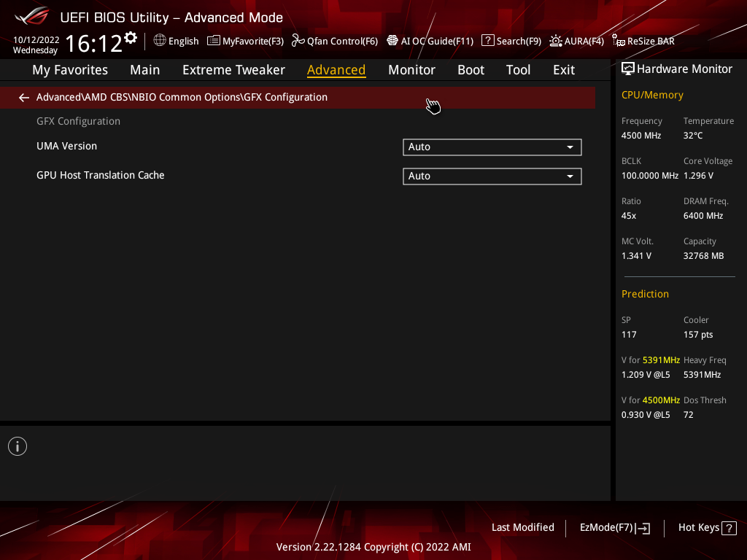View Last Modified settings
This screenshot has height=560, width=747.
522,528
